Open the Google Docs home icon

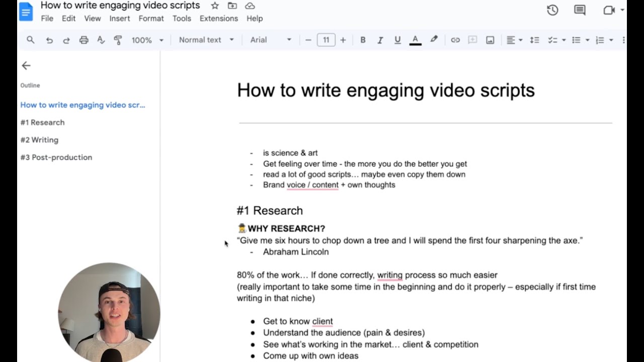click(x=26, y=12)
